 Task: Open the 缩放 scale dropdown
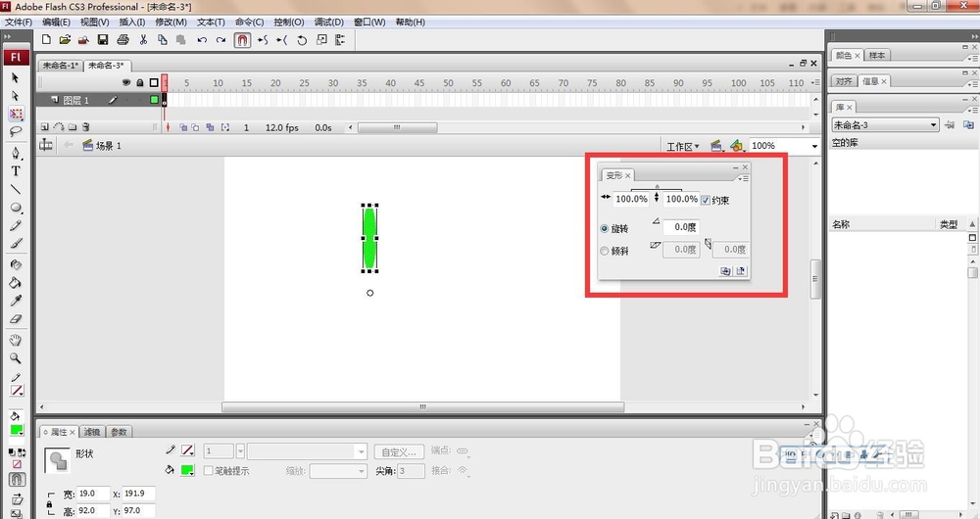coord(338,471)
